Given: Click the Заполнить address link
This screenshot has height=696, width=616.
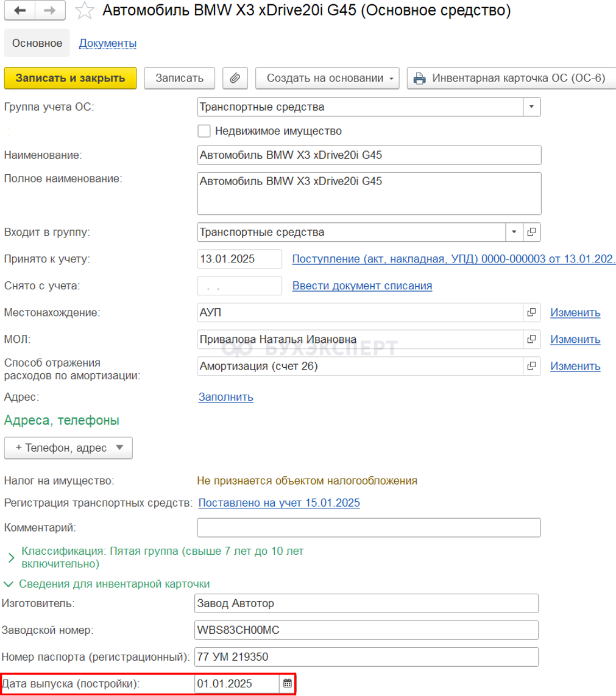Looking at the screenshot, I should [x=225, y=397].
